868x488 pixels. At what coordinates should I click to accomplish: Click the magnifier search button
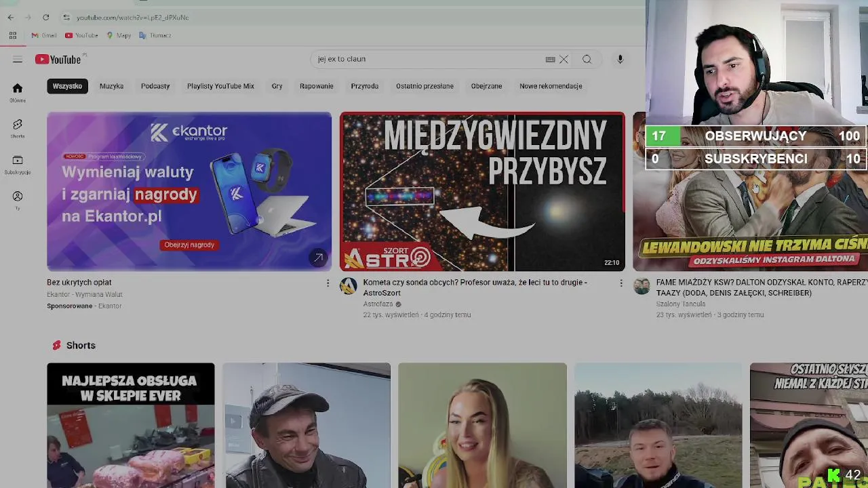pos(587,60)
